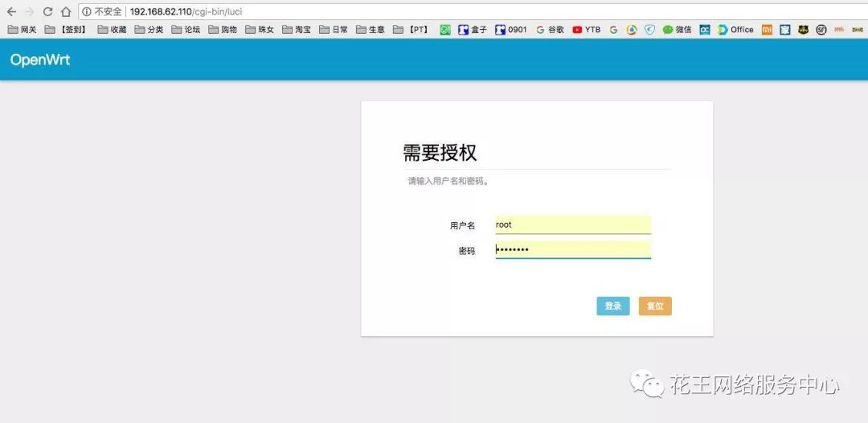Open the Office bookmark
Screen dimensions: 868x423
735,30
